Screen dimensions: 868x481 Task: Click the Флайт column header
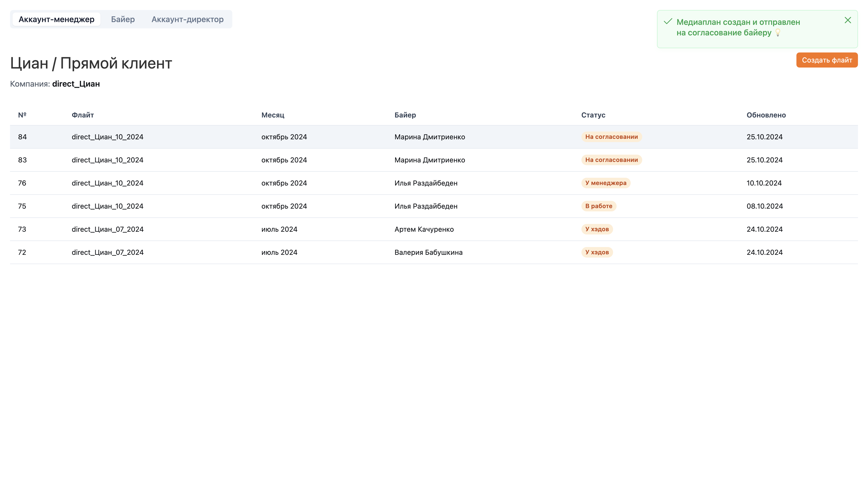click(x=83, y=115)
